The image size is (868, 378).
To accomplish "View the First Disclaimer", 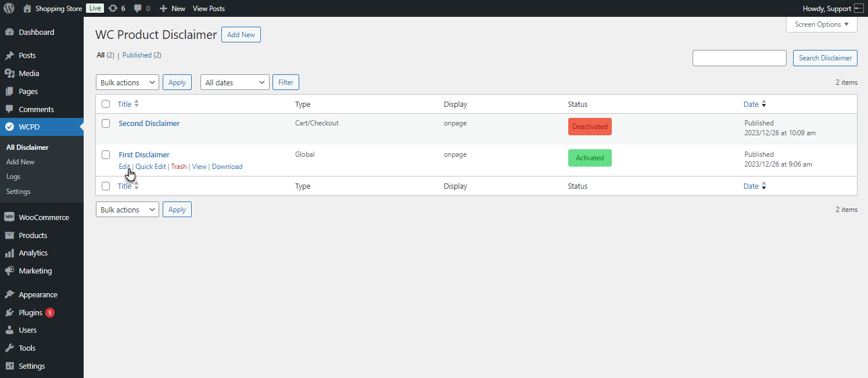I will (199, 167).
